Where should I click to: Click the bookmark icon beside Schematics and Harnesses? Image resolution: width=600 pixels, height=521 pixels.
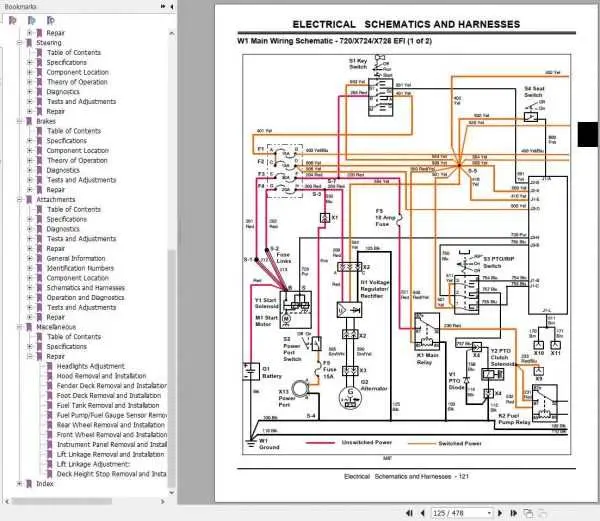point(39,288)
